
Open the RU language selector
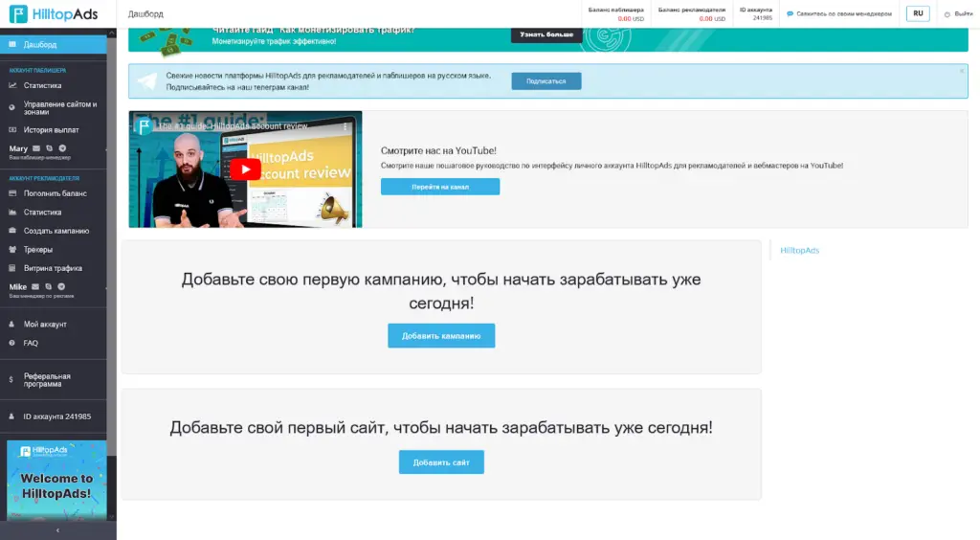918,13
